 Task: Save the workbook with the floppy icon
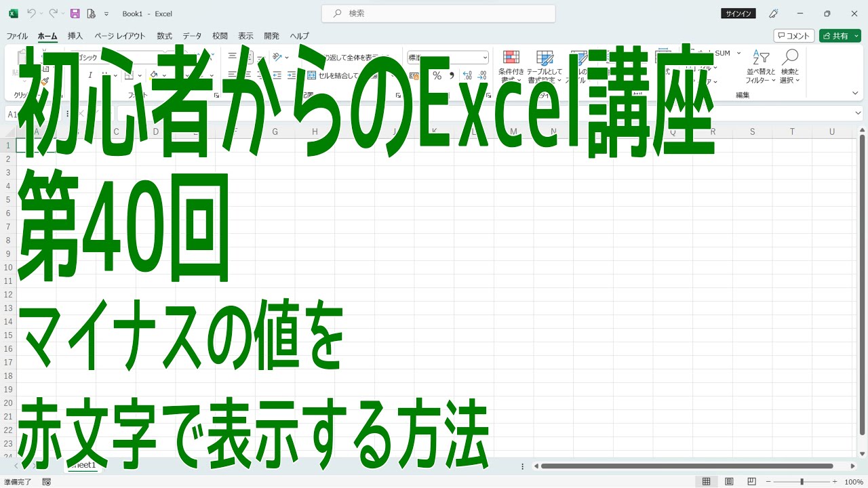[75, 14]
